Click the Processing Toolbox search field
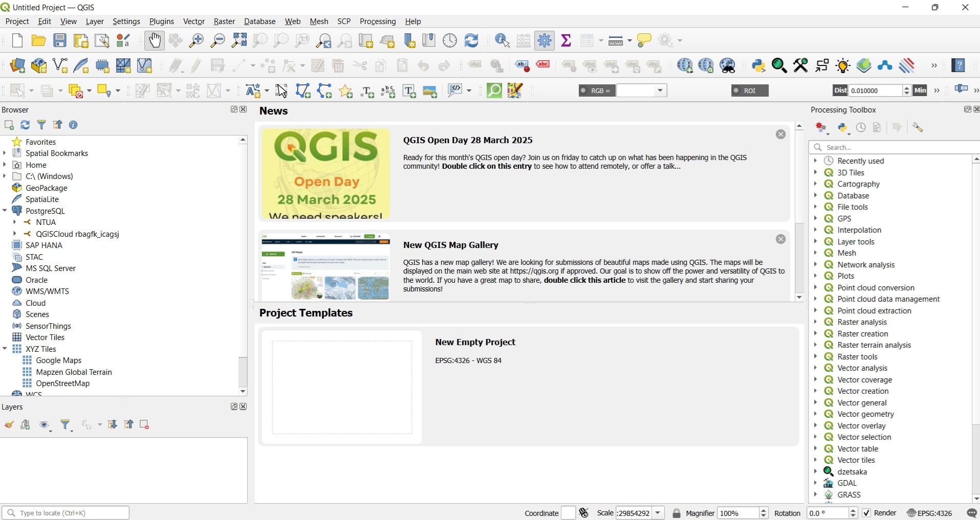Image resolution: width=980 pixels, height=520 pixels. pyautogui.click(x=895, y=147)
